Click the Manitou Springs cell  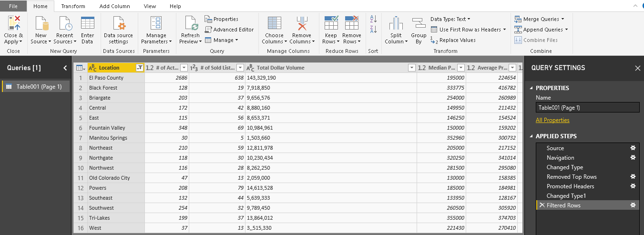click(116, 138)
